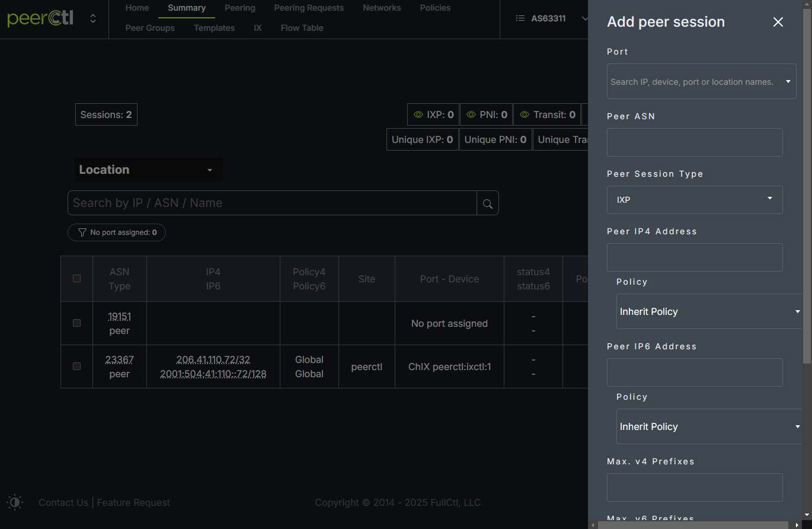Open the Port search dropdown
Image resolution: width=812 pixels, height=529 pixels.
tap(701, 82)
